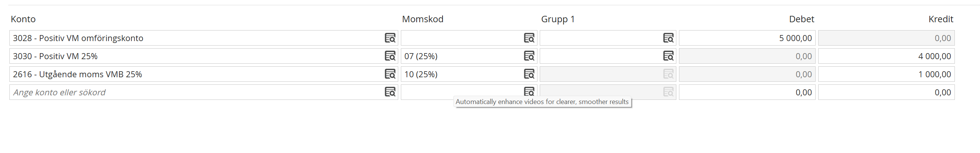Click Konto field with 3030 Positiv VM 25%
This screenshot has width=980, height=153.
point(190,56)
